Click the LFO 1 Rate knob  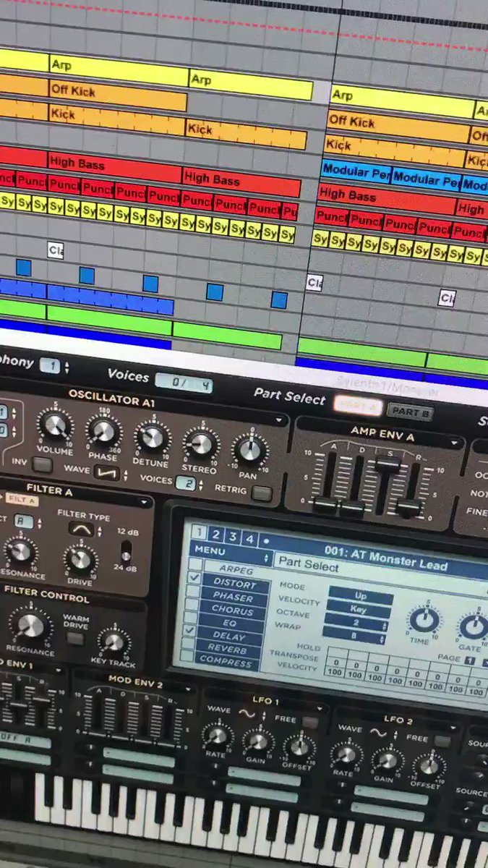217,736
